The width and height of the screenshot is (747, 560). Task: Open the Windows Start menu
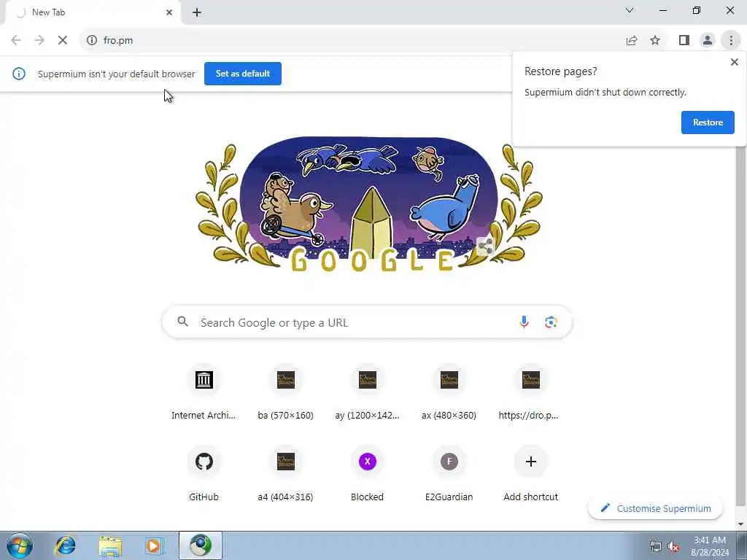click(19, 545)
